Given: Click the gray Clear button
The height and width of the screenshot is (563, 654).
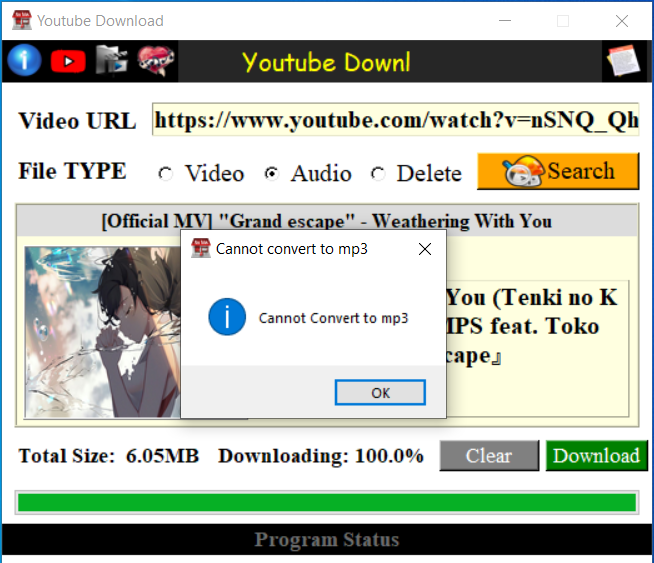Looking at the screenshot, I should (x=489, y=455).
